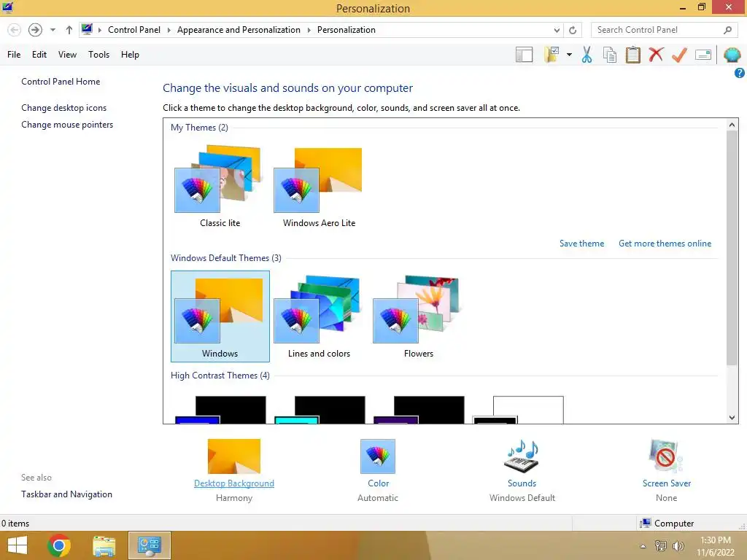747x560 pixels.
Task: Select the Classic lite theme
Action: click(x=220, y=186)
